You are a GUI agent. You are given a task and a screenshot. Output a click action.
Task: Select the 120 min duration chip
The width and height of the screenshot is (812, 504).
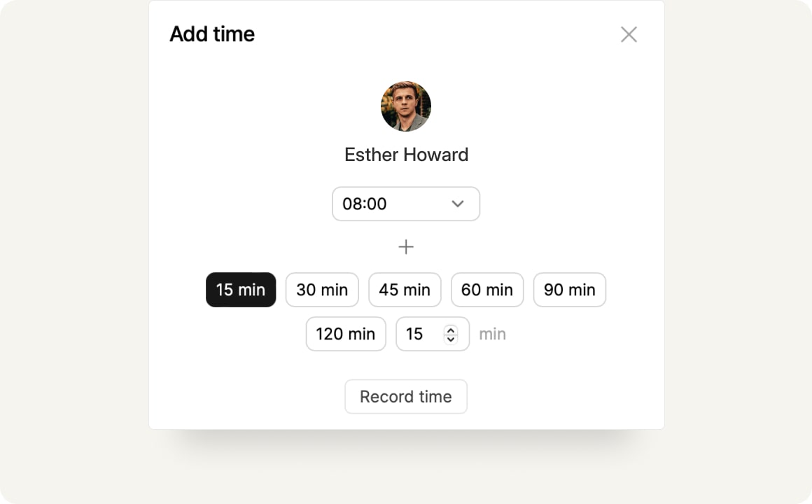346,334
